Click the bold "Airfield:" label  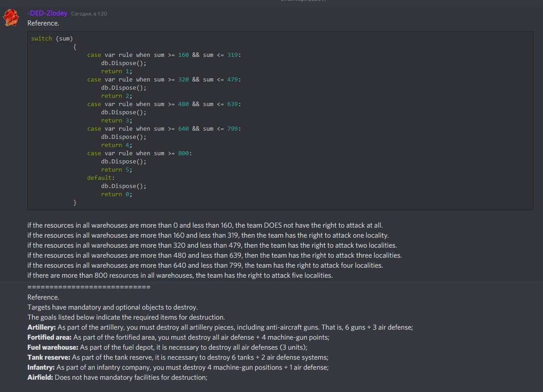point(40,377)
